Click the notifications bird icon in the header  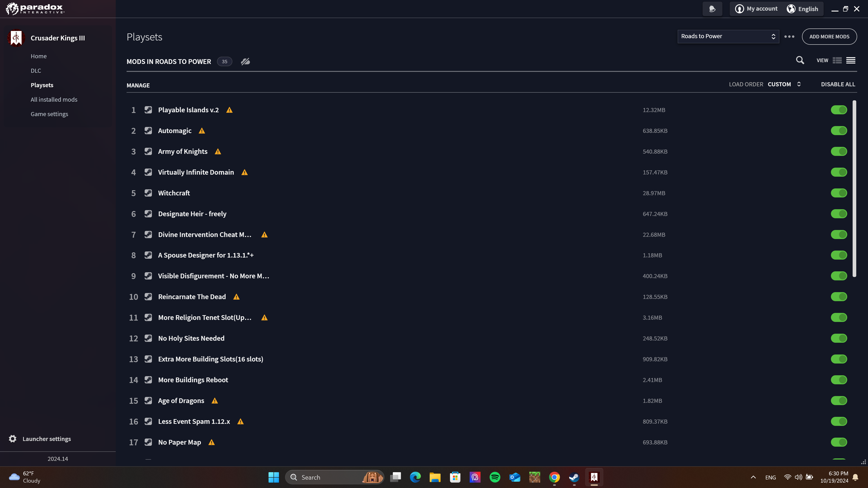point(712,9)
